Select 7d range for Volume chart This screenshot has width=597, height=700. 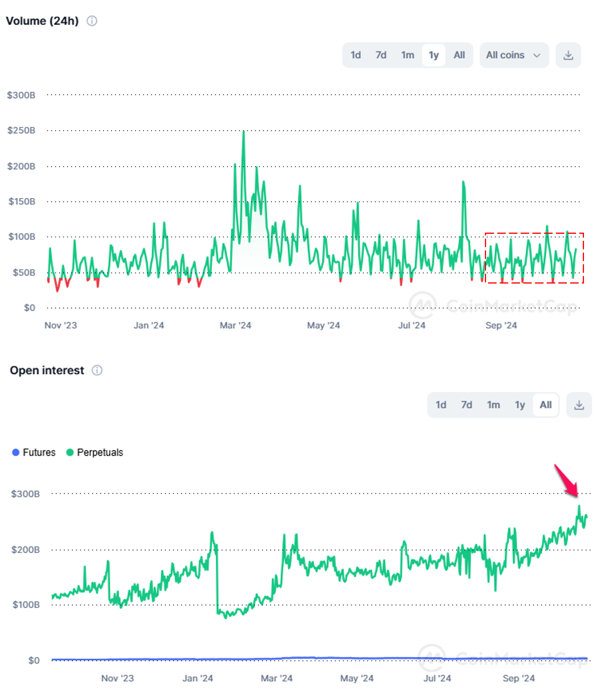pos(381,55)
